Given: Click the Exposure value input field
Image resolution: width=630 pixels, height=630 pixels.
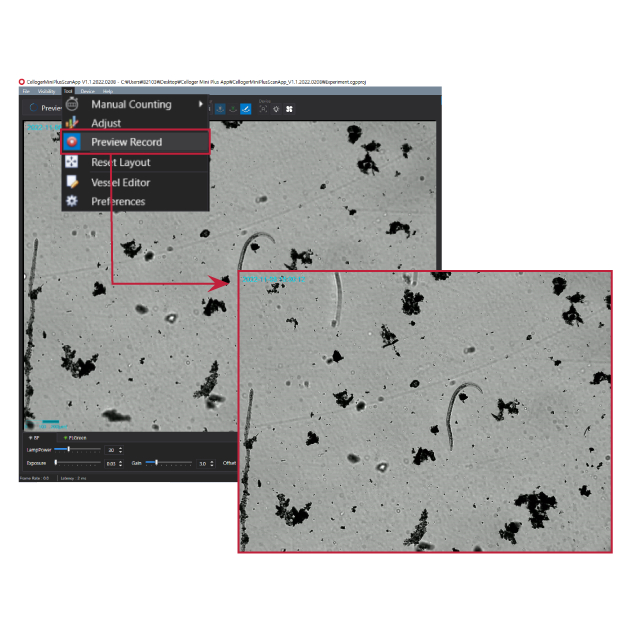Looking at the screenshot, I should point(111,463).
